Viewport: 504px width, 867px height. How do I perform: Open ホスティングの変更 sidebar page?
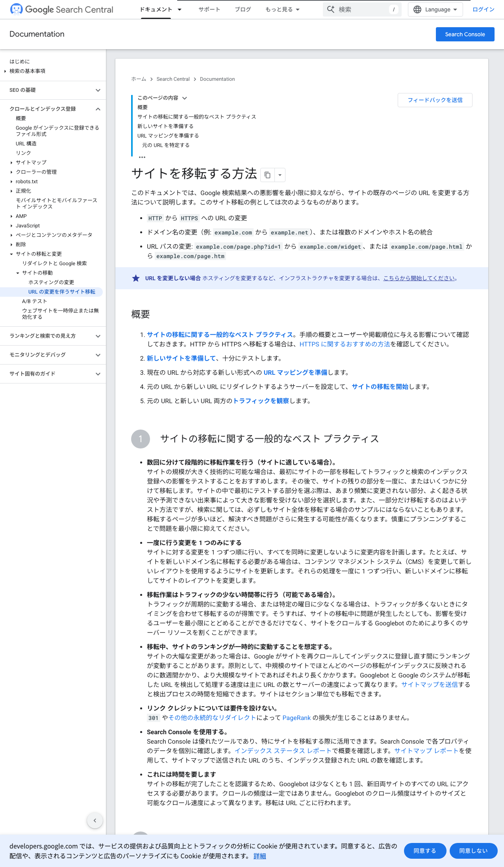[x=51, y=283]
